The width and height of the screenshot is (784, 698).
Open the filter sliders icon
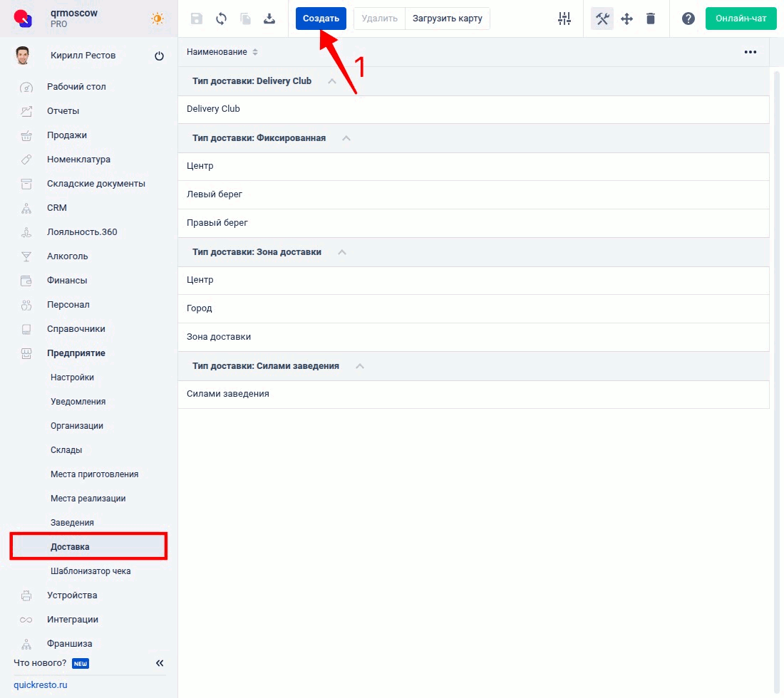(x=564, y=19)
